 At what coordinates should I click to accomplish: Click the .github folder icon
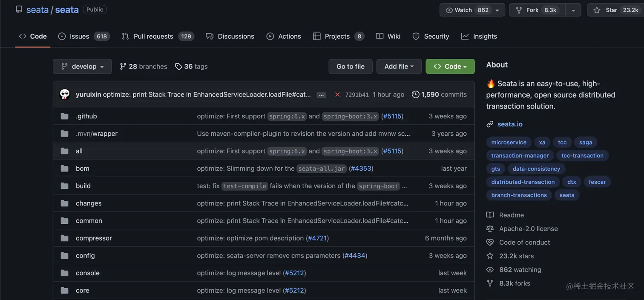(x=64, y=116)
